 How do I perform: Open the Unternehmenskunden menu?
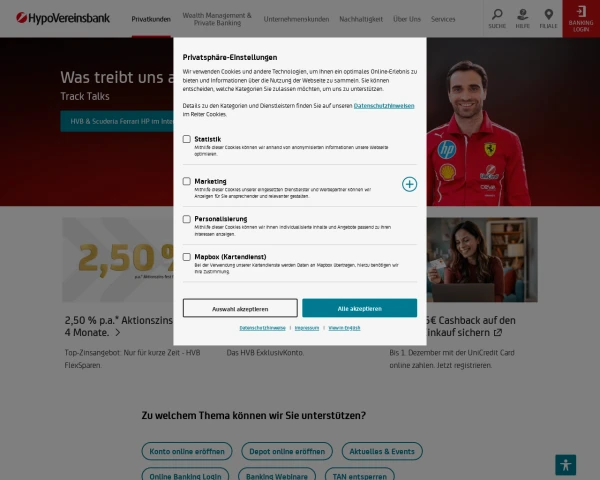coord(296,19)
